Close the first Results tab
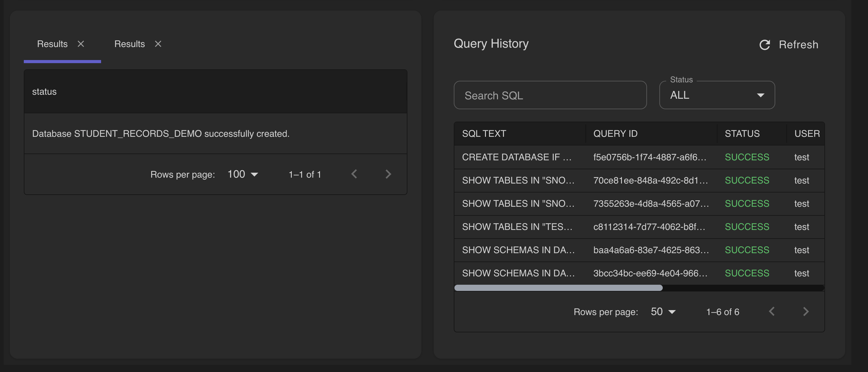The height and width of the screenshot is (372, 868). [x=81, y=44]
